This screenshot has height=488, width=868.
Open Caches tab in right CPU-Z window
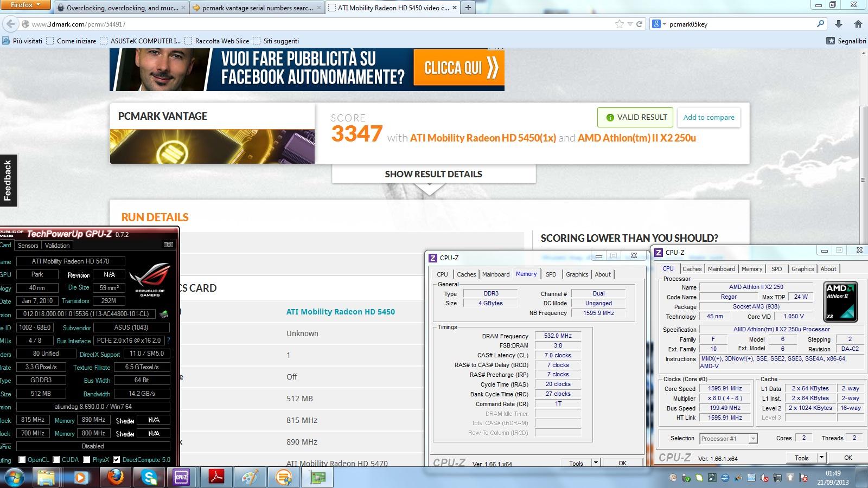click(x=692, y=269)
